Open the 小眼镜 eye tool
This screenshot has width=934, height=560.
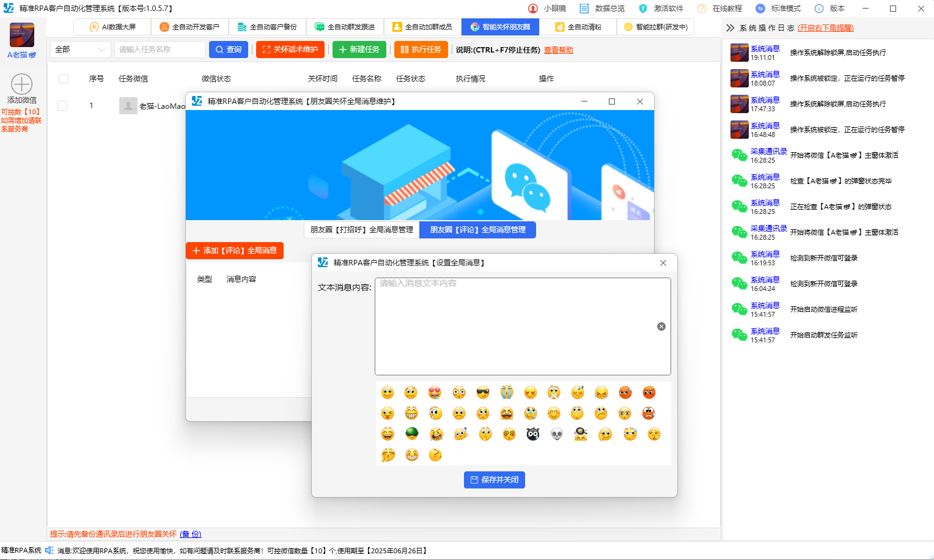click(547, 9)
